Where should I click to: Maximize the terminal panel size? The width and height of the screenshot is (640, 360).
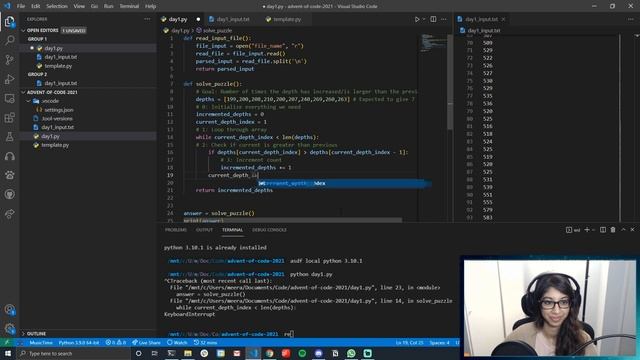point(623,230)
